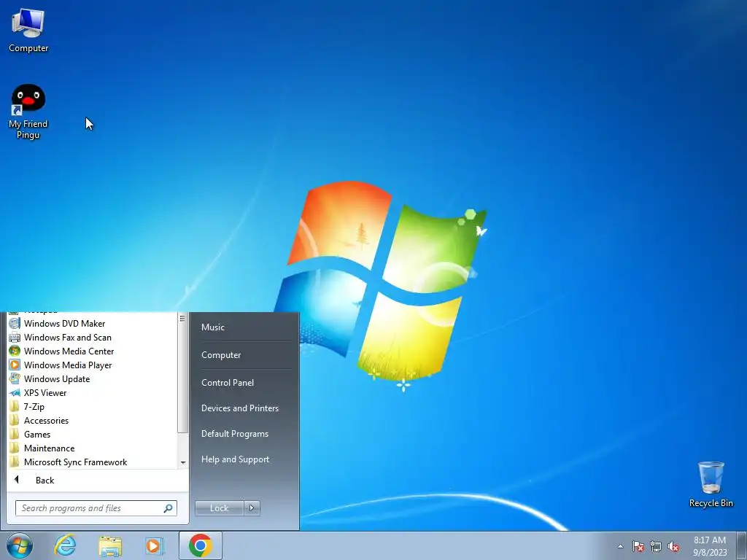
Task: Open the Computer desktop icon
Action: (28, 31)
